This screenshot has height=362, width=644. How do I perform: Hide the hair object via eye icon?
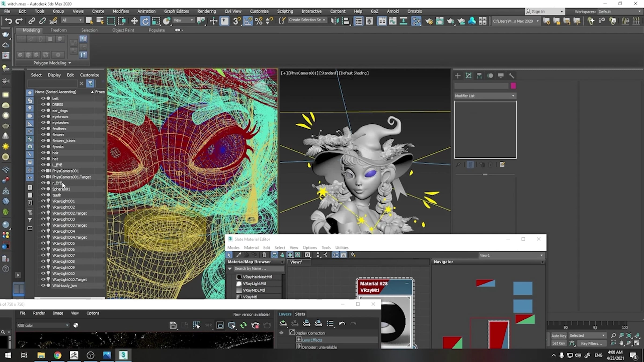[43, 153]
